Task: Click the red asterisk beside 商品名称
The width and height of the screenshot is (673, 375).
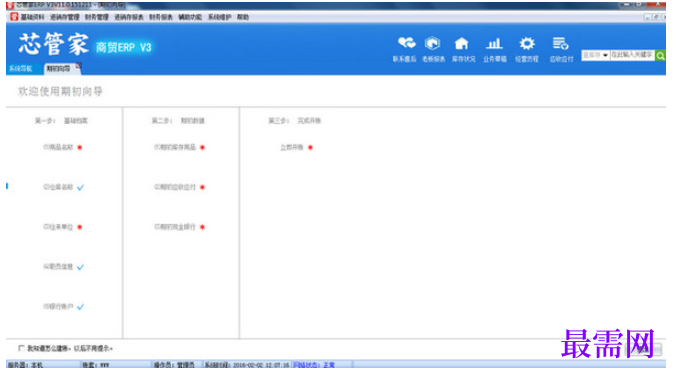Action: click(x=79, y=147)
